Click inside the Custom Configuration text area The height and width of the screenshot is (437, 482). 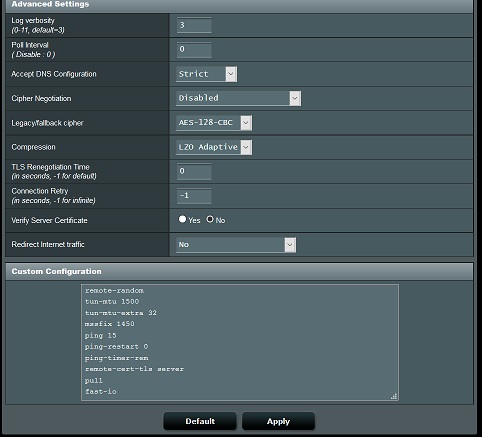240,342
